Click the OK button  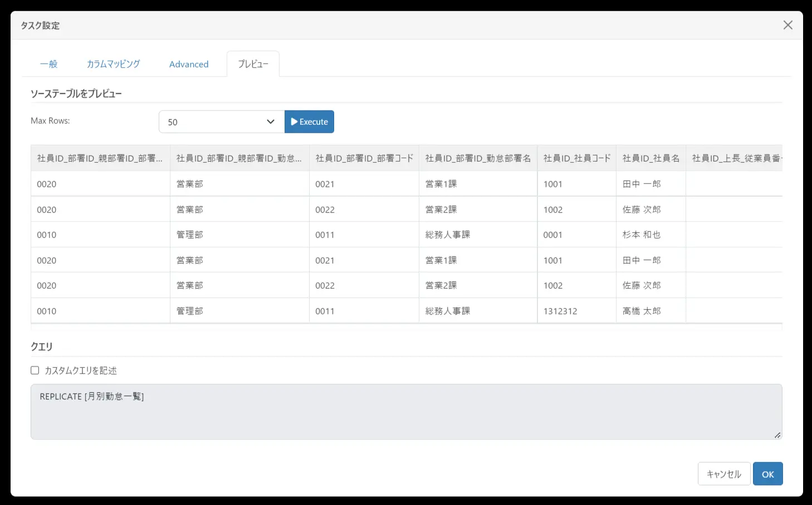coord(768,474)
